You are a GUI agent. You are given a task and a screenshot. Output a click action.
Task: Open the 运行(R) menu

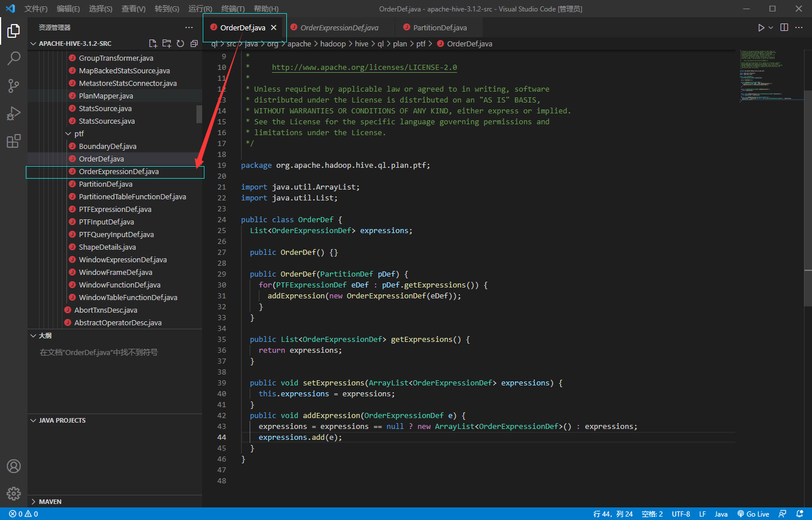[x=200, y=9]
